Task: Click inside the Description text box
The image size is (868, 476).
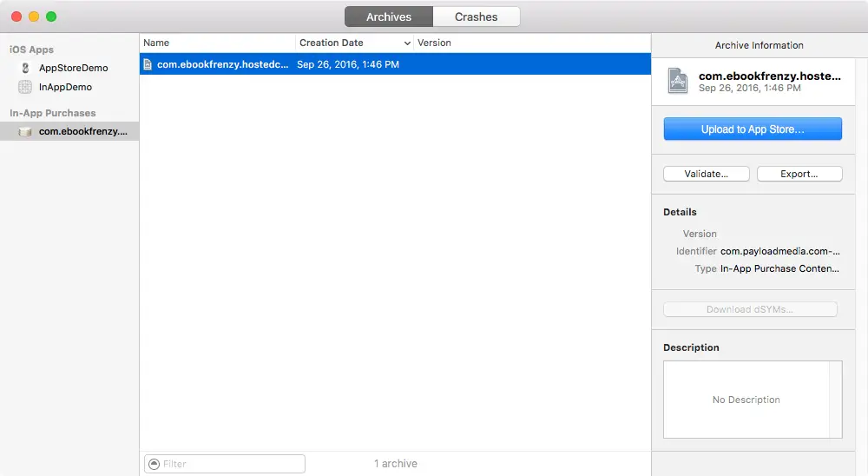Action: (x=746, y=400)
